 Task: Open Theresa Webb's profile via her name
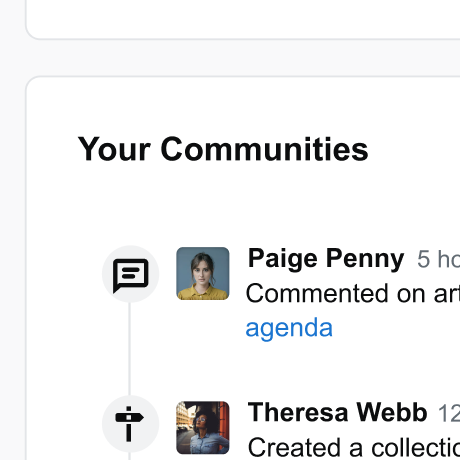[337, 412]
